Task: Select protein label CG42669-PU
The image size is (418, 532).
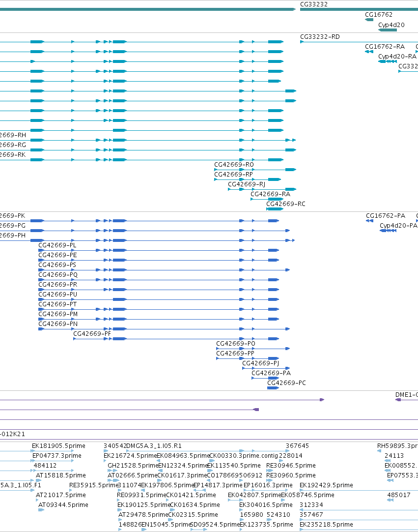Action: coord(57,295)
